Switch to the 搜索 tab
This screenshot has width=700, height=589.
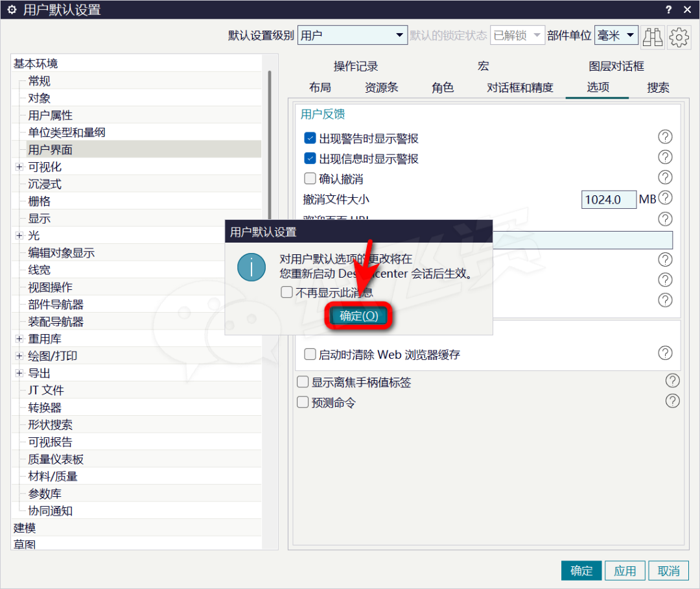coord(658,87)
